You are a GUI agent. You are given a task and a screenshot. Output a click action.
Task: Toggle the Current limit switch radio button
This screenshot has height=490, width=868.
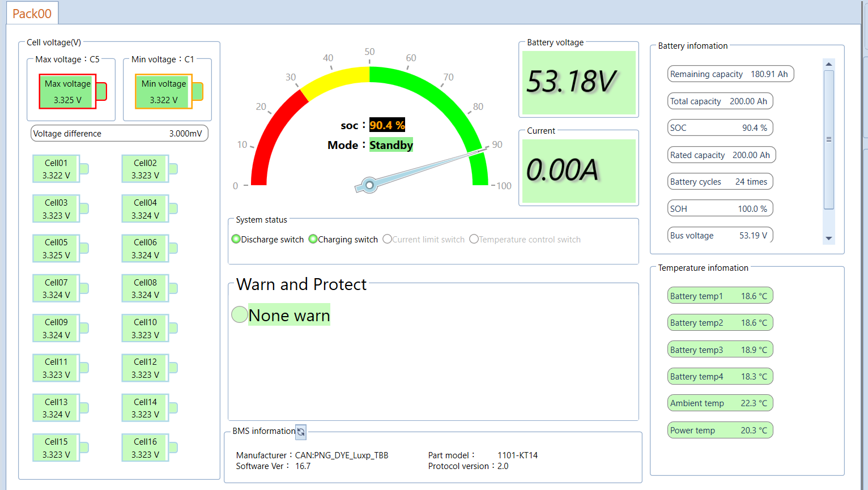click(x=387, y=239)
